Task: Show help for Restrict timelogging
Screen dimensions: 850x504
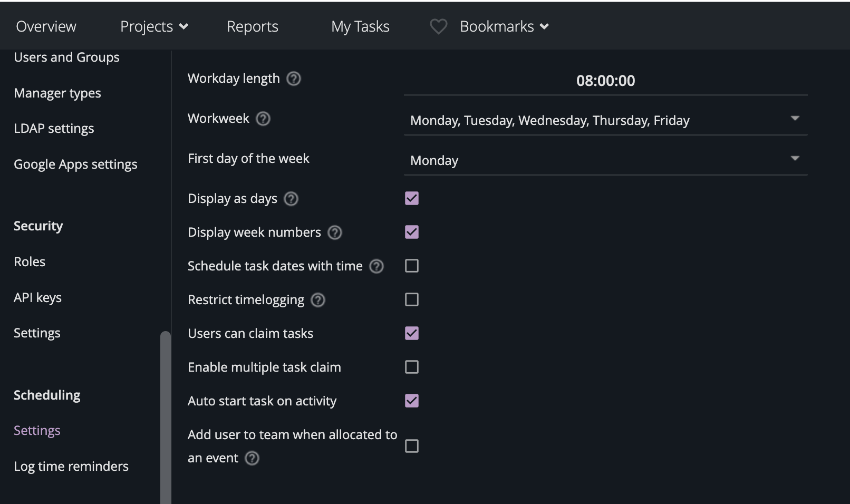Action: coord(318,300)
